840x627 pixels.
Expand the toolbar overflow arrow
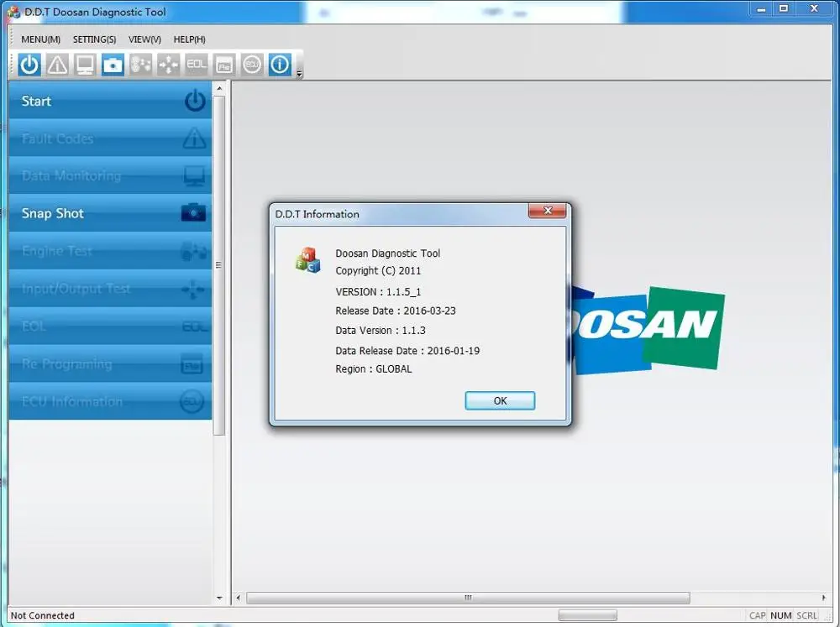click(298, 74)
